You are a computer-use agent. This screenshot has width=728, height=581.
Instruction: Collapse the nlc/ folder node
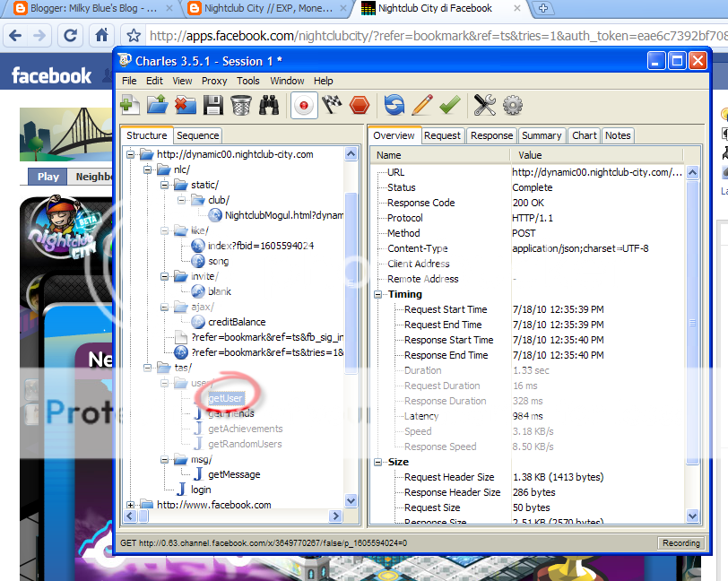[x=149, y=169]
